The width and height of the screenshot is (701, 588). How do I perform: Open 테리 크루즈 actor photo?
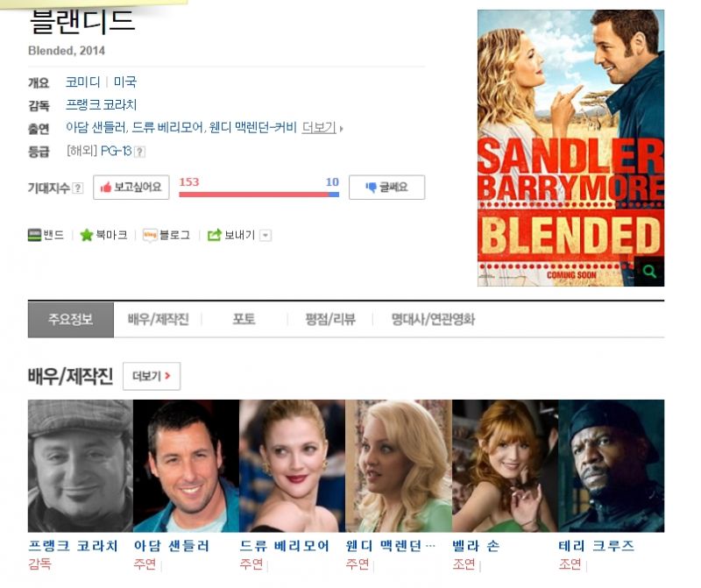(x=611, y=465)
